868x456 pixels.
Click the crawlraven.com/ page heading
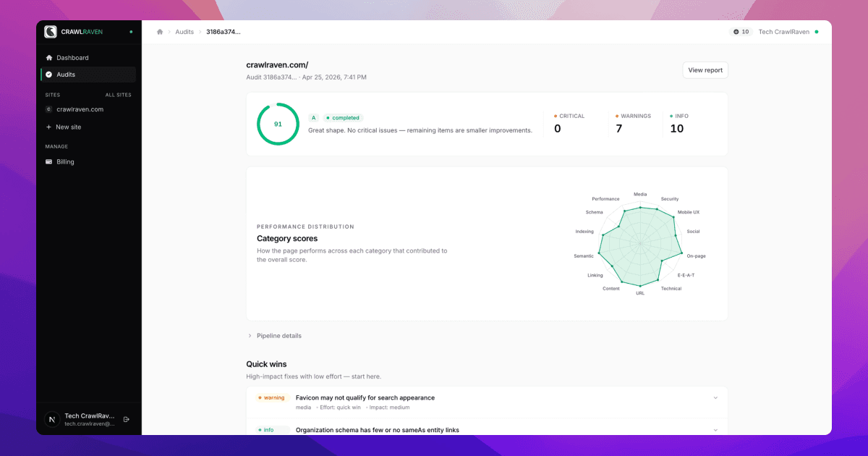[x=277, y=64]
